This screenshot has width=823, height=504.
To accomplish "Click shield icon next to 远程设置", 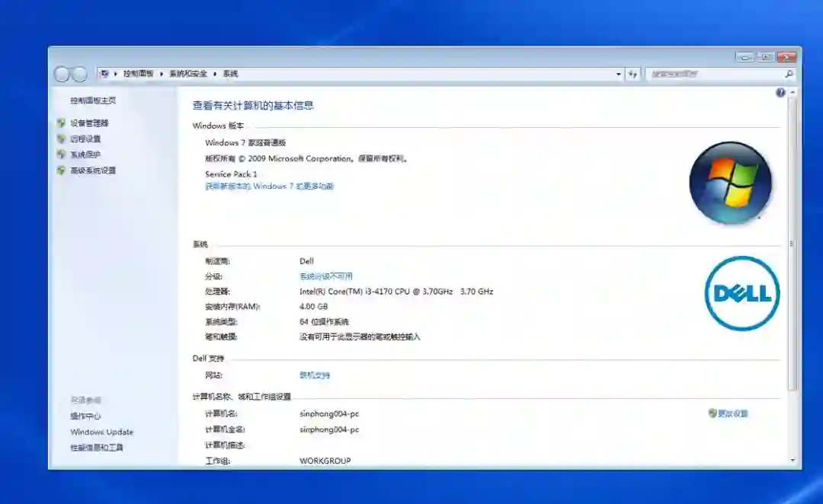I will click(62, 139).
